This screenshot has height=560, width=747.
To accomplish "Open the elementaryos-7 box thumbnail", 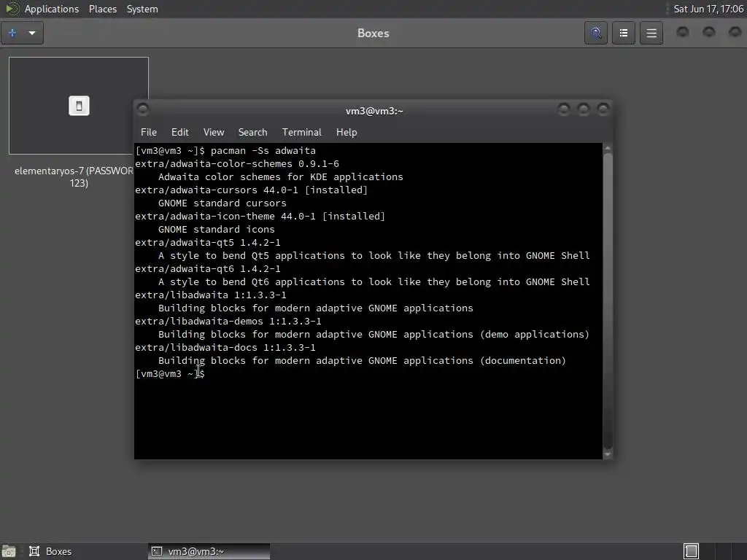I will [x=79, y=106].
